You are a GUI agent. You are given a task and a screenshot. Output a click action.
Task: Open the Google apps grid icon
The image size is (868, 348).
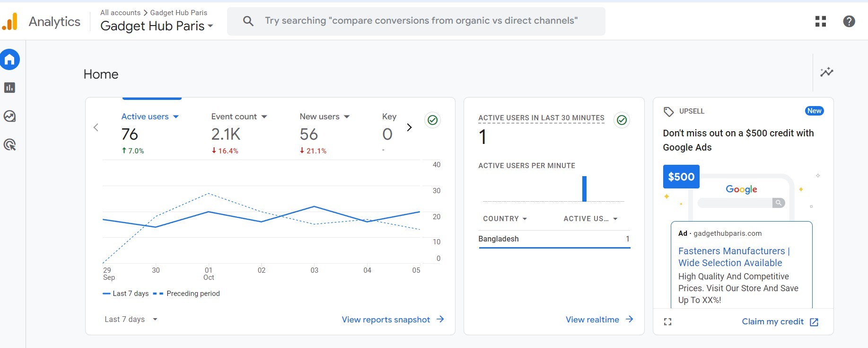pyautogui.click(x=821, y=21)
